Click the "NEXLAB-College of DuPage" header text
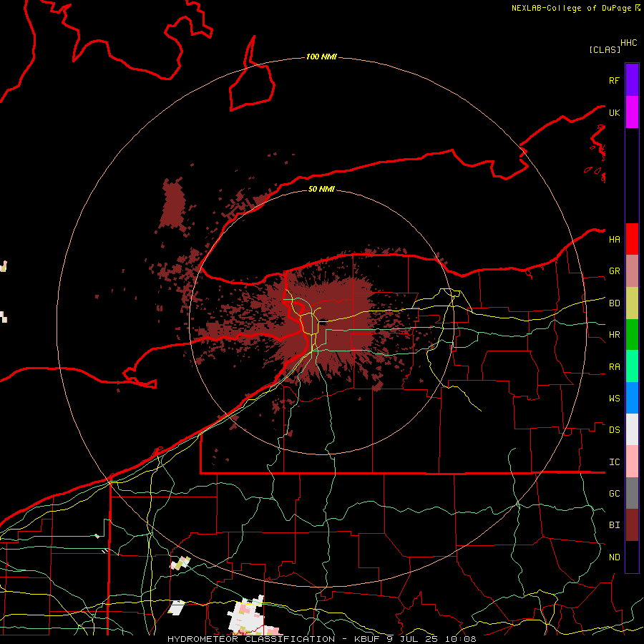This screenshot has width=644, height=644. point(571,8)
